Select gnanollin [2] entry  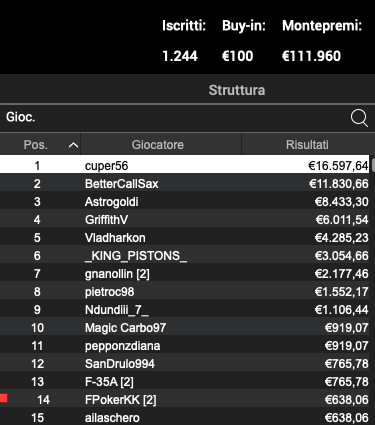185,274
